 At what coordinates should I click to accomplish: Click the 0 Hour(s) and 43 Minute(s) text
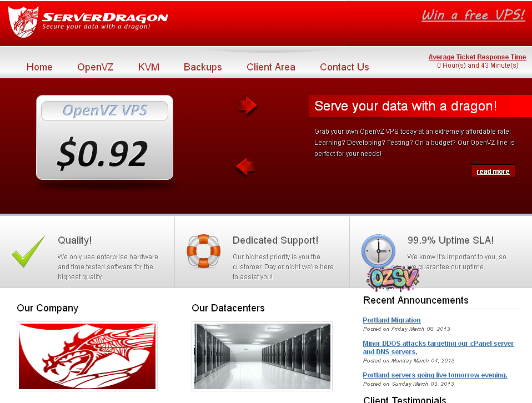478,66
